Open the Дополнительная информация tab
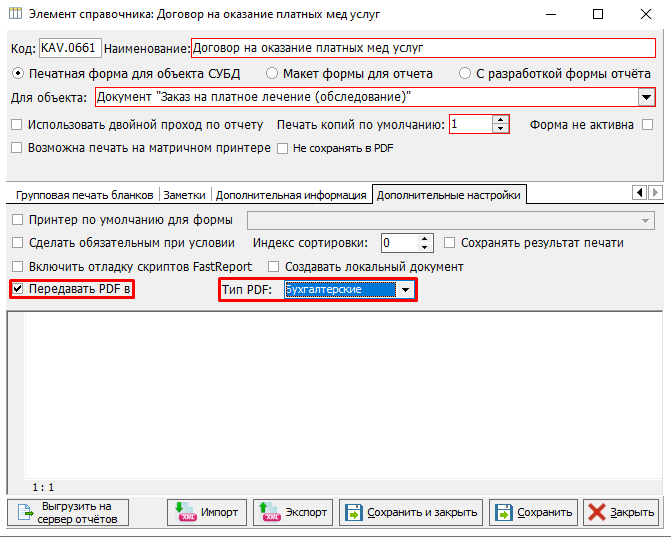Screen dimensions: 671x537 click(x=291, y=195)
